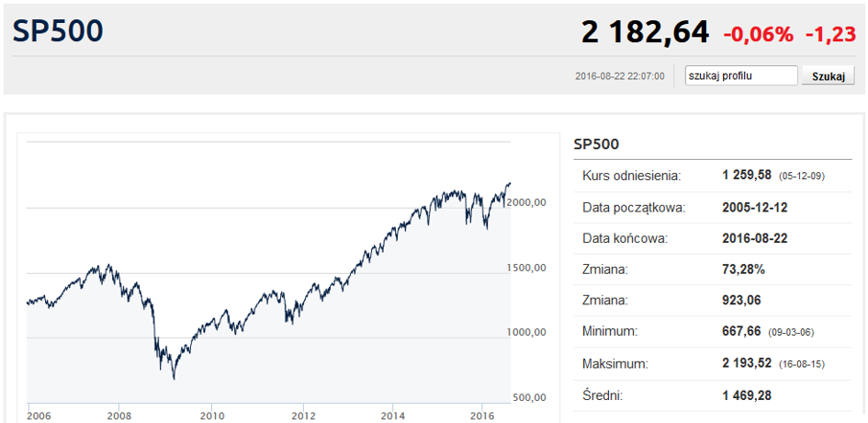Click the 2000,00 price axis label
868x423 pixels.
point(528,202)
